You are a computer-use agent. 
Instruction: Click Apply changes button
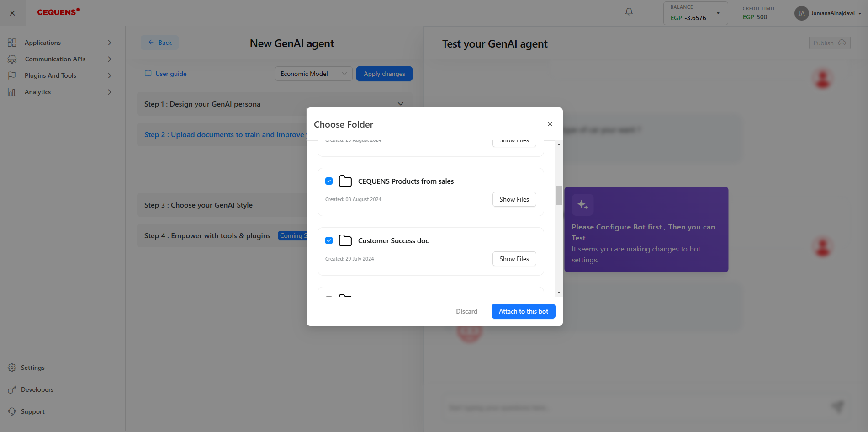[384, 74]
